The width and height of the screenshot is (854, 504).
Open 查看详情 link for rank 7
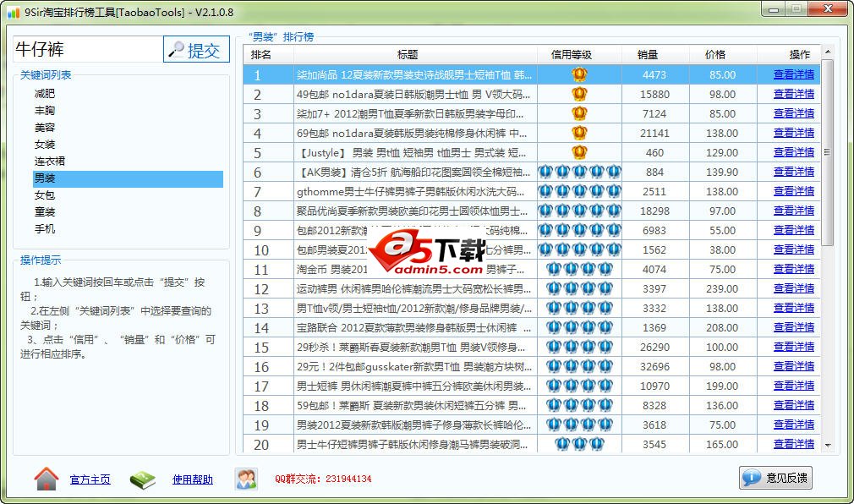coord(794,191)
